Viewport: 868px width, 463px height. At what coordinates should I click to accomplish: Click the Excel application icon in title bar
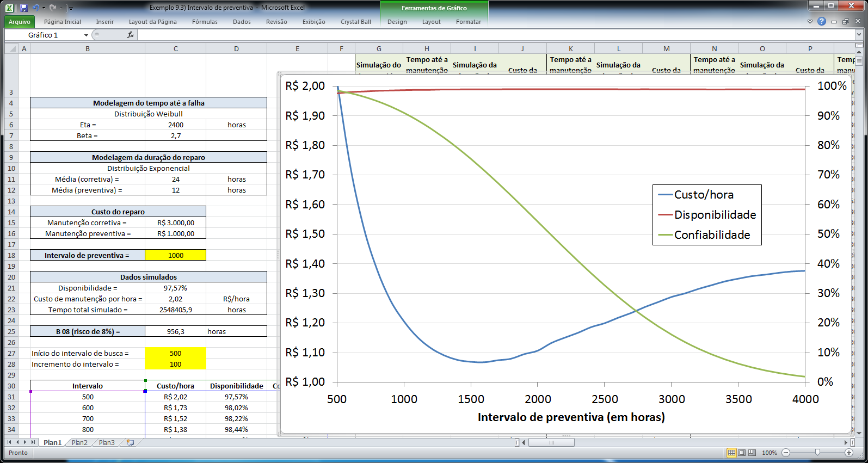9,8
